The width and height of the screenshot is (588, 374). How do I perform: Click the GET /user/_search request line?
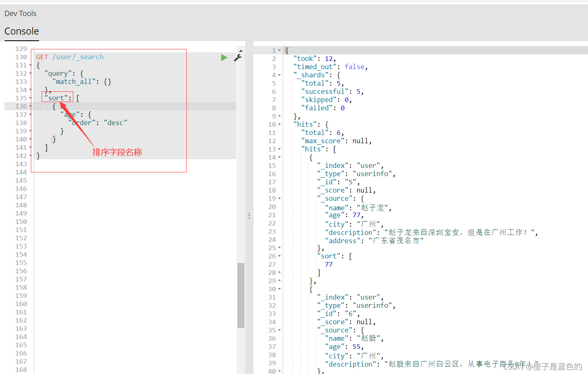tap(70, 57)
